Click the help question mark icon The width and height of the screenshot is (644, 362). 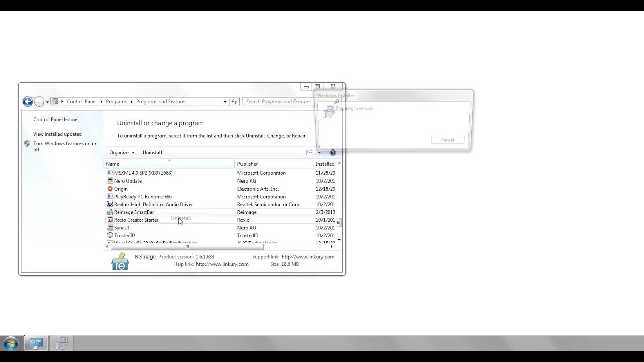(332, 152)
